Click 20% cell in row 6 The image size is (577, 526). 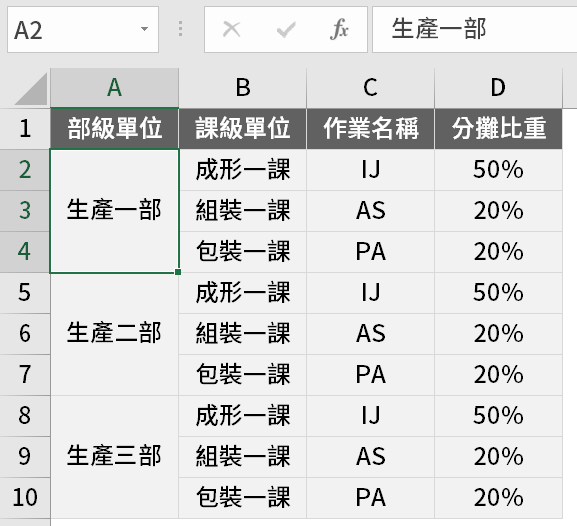tap(498, 334)
